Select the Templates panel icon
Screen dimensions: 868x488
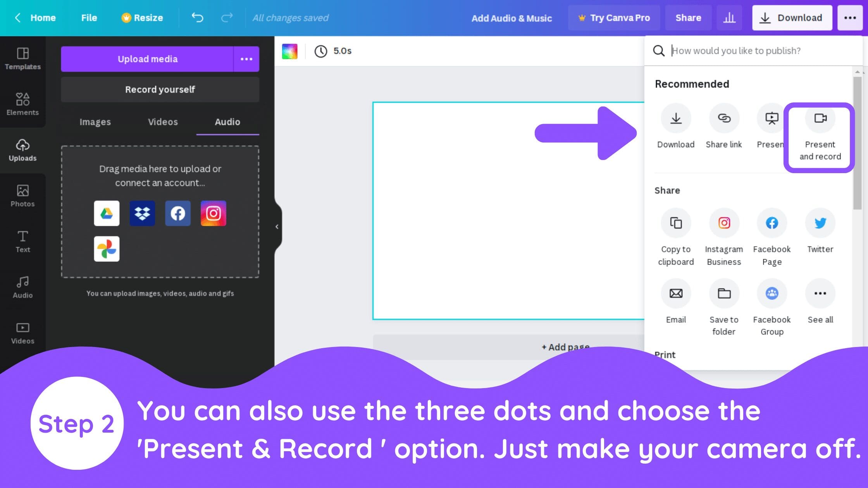coord(22,58)
